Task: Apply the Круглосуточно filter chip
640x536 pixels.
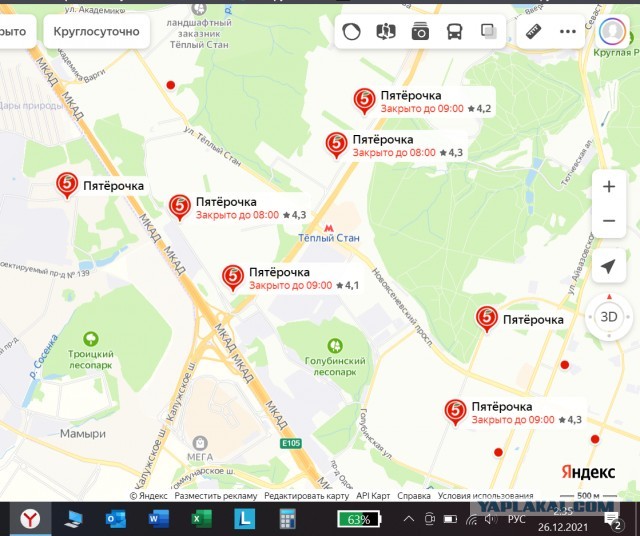Action: pyautogui.click(x=96, y=31)
